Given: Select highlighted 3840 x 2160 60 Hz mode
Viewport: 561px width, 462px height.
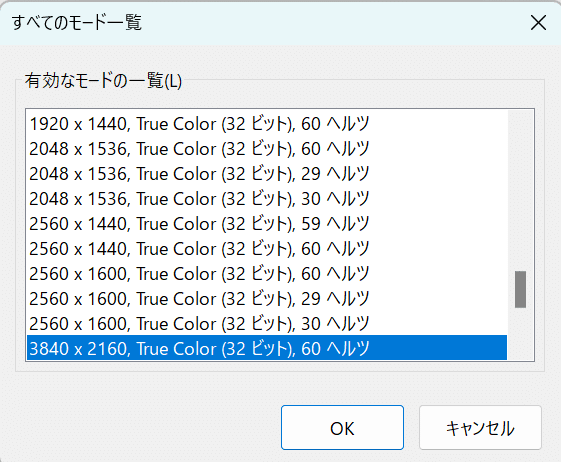Looking at the screenshot, I should click(267, 348).
